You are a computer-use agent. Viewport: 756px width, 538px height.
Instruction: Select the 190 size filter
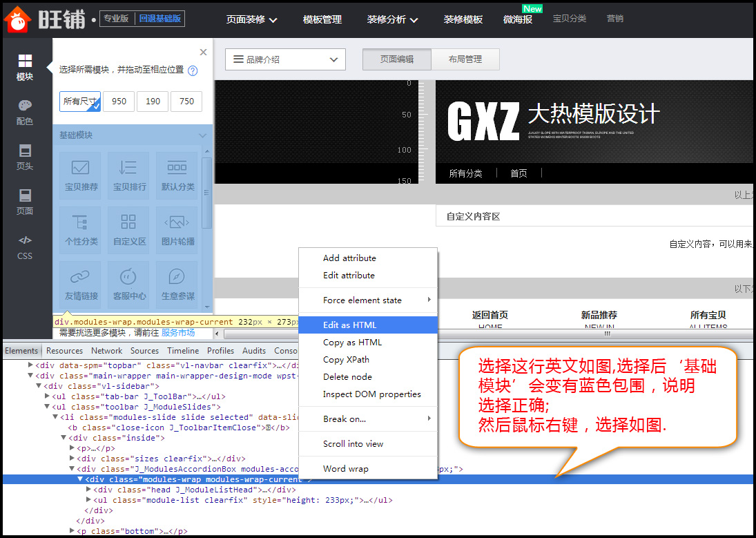pos(153,102)
